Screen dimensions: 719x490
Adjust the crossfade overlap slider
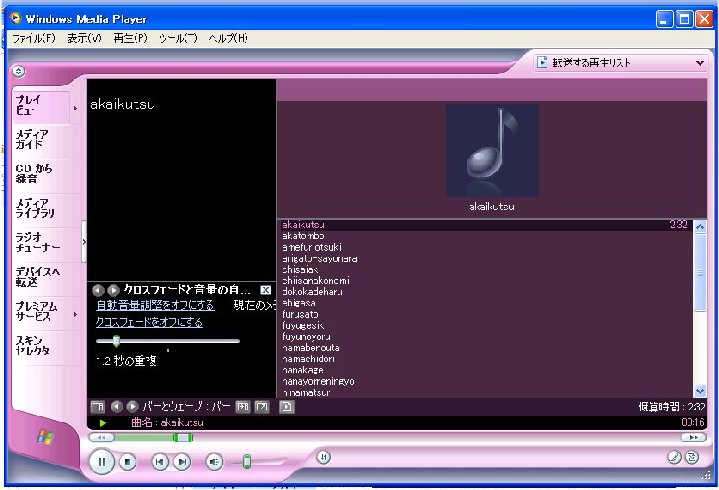116,341
